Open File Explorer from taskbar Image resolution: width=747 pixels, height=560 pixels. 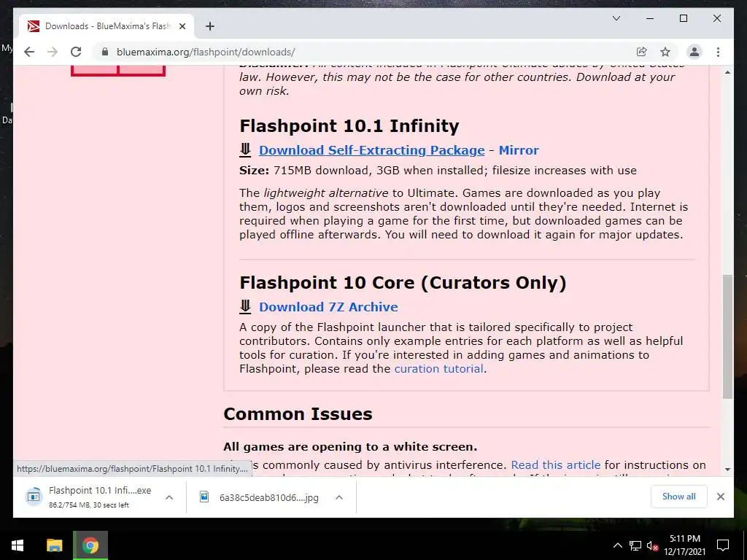tap(54, 545)
